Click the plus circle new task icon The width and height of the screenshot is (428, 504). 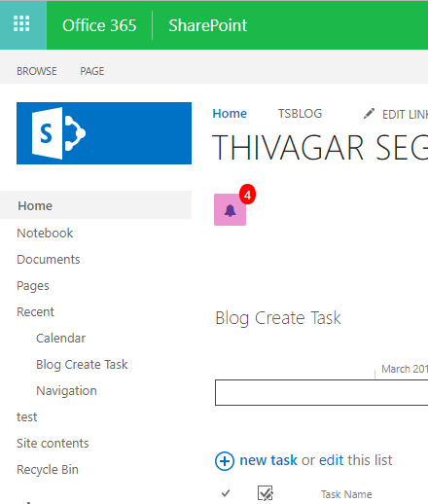(225, 461)
